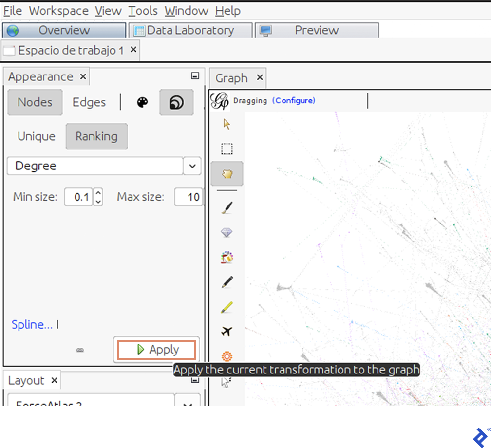This screenshot has height=448, width=491.
Task: Open the color palette appearance mode
Action: pos(142,102)
